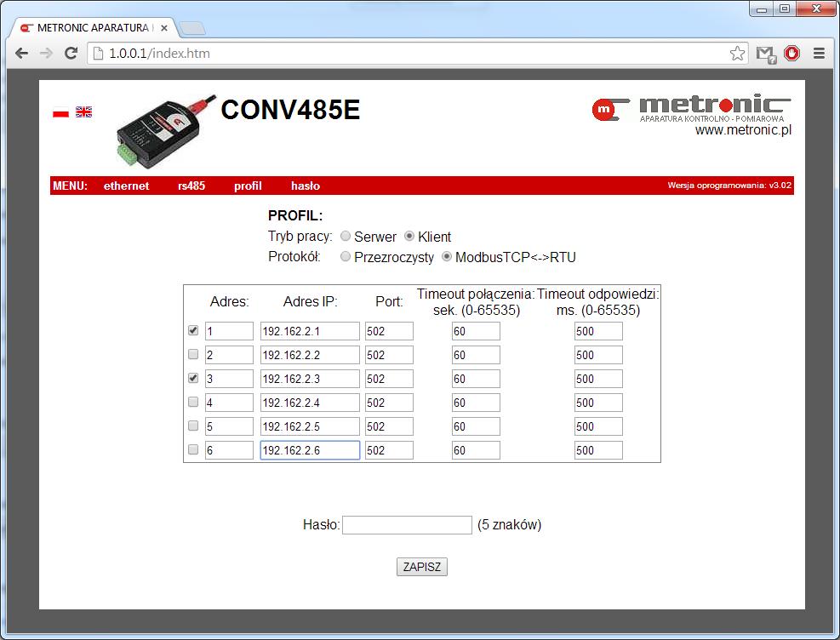The height and width of the screenshot is (640, 840).
Task: Click the red adblock extension icon
Action: point(791,53)
